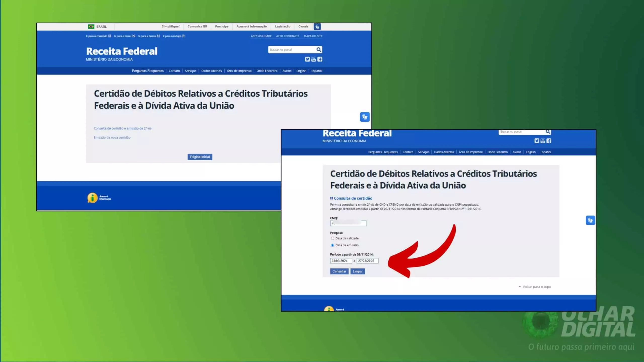Click Área de Imprensa in back window menu
Image resolution: width=644 pixels, height=362 pixels.
tap(239, 71)
